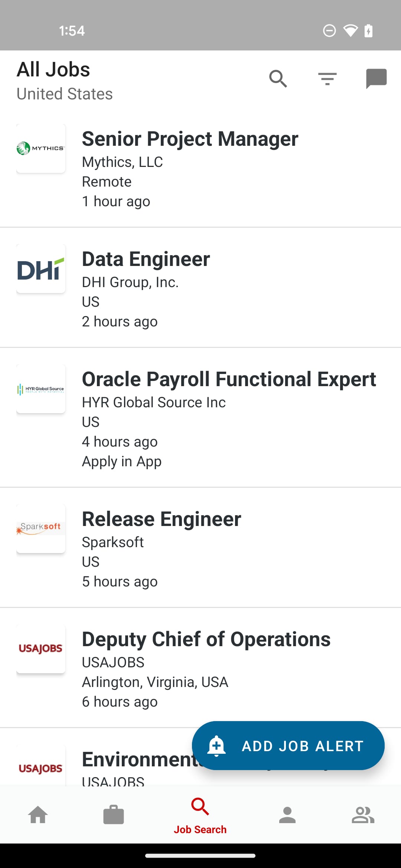Open Deputy Chief of Operations job
401x868 pixels.
coord(206,639)
